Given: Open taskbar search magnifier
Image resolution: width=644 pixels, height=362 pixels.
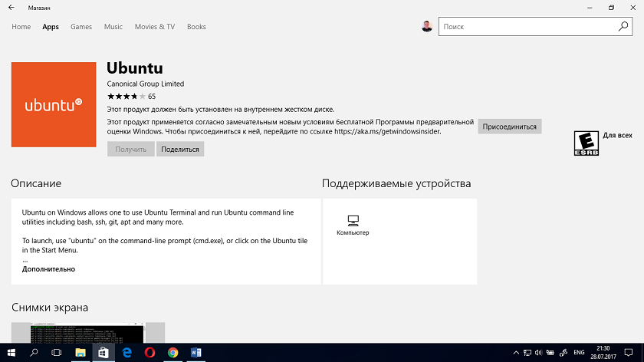Looking at the screenshot, I should point(34,353).
